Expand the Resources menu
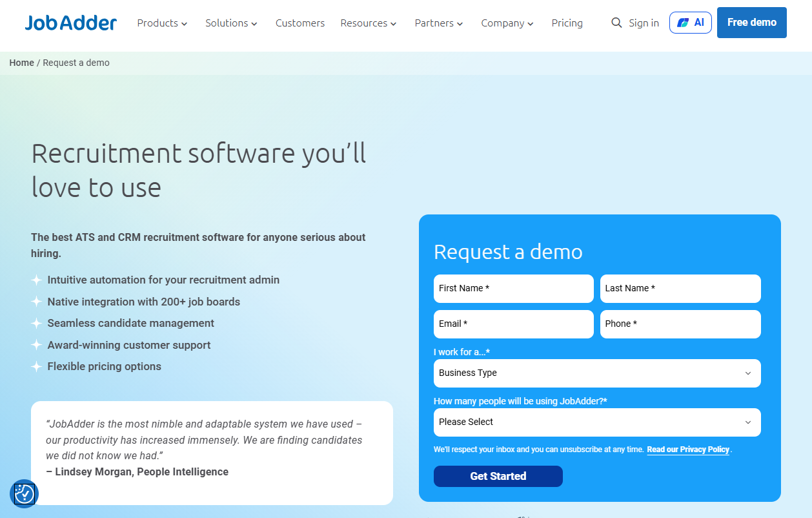The image size is (812, 518). (x=369, y=23)
